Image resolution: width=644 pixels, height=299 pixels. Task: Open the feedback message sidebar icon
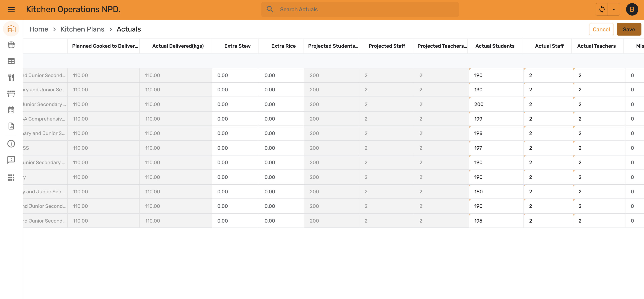(11, 160)
